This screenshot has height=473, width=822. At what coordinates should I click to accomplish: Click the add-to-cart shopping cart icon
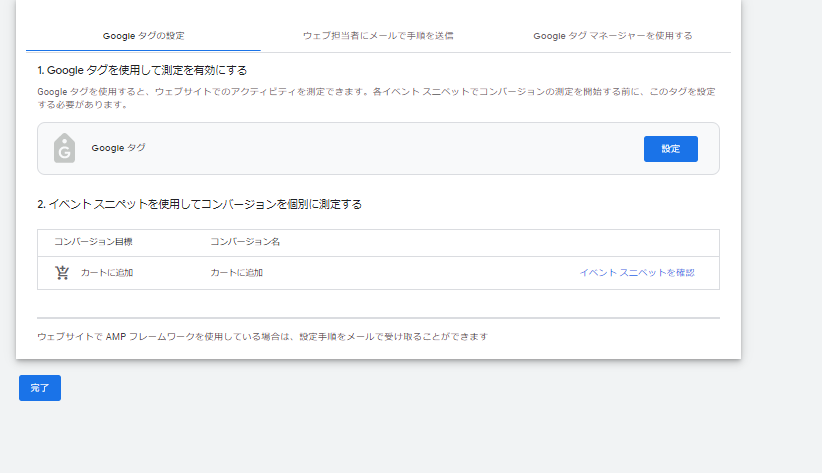point(62,273)
